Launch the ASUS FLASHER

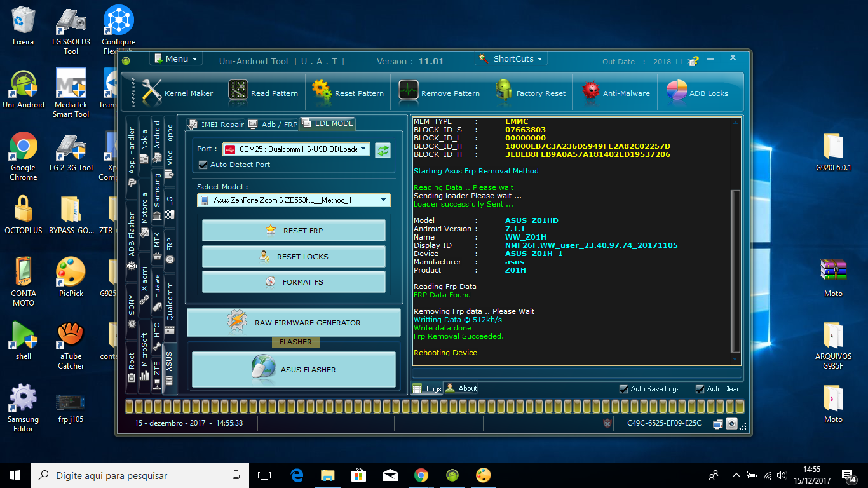(x=294, y=369)
